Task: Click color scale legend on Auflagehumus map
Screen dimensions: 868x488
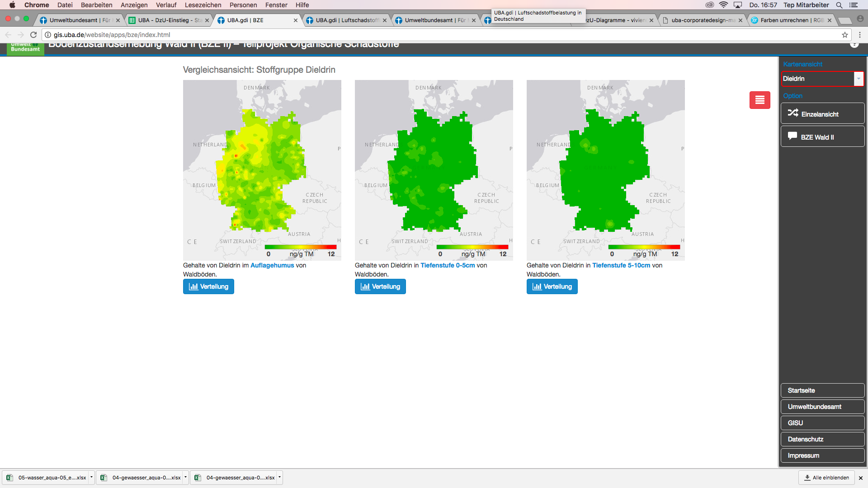Action: (x=300, y=247)
